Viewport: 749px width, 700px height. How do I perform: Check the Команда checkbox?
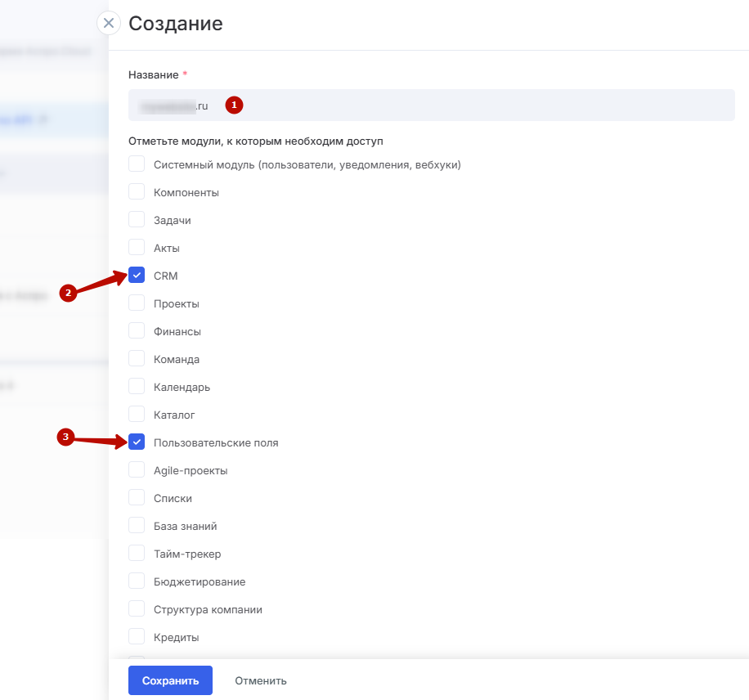pos(137,359)
